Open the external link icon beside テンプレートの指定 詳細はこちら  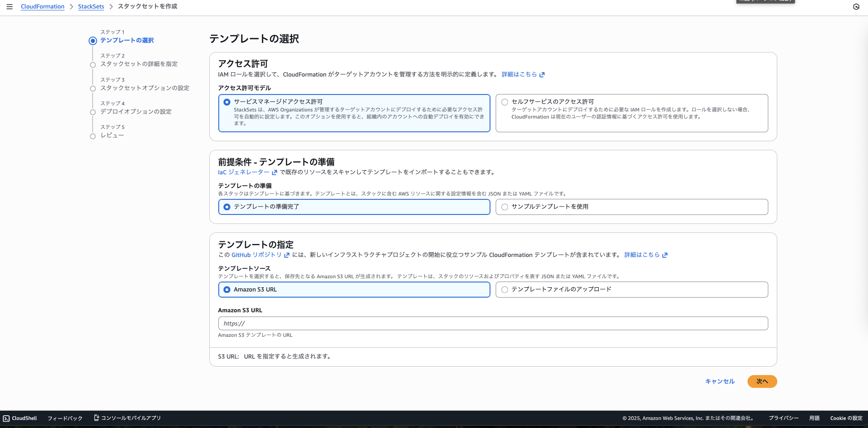665,255
